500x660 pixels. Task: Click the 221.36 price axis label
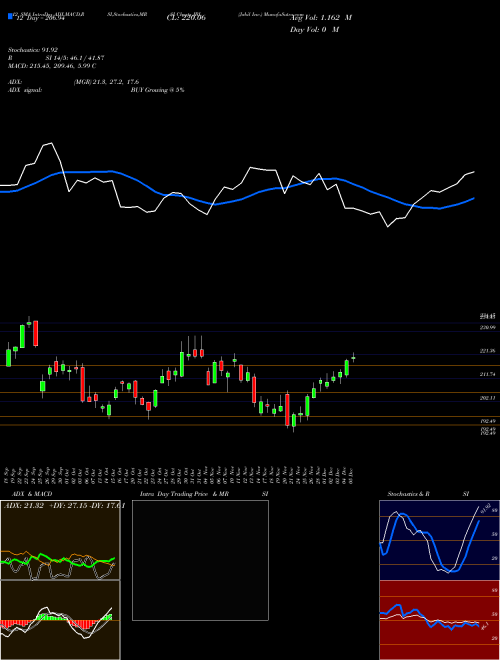(x=487, y=351)
